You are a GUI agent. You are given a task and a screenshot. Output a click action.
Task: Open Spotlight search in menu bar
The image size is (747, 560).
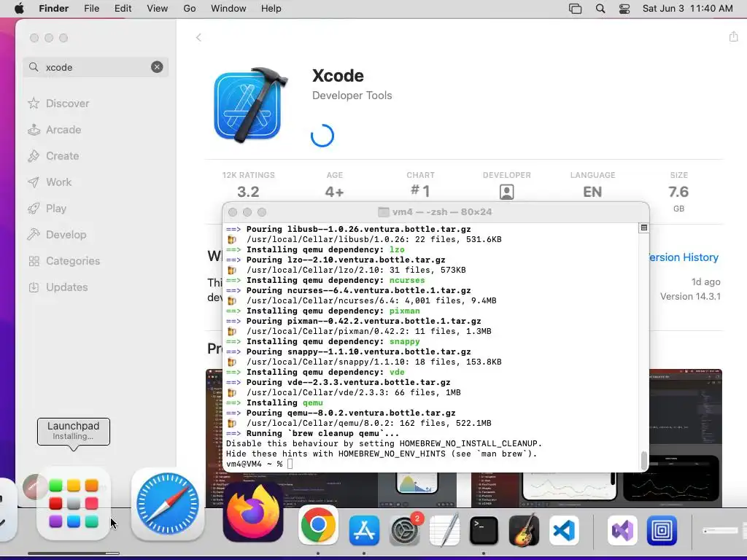(600, 9)
